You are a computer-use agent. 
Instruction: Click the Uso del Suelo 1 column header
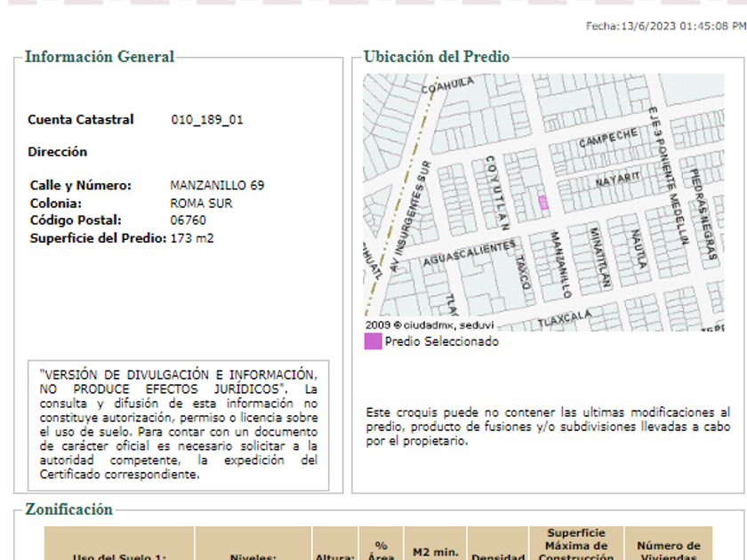point(119,553)
